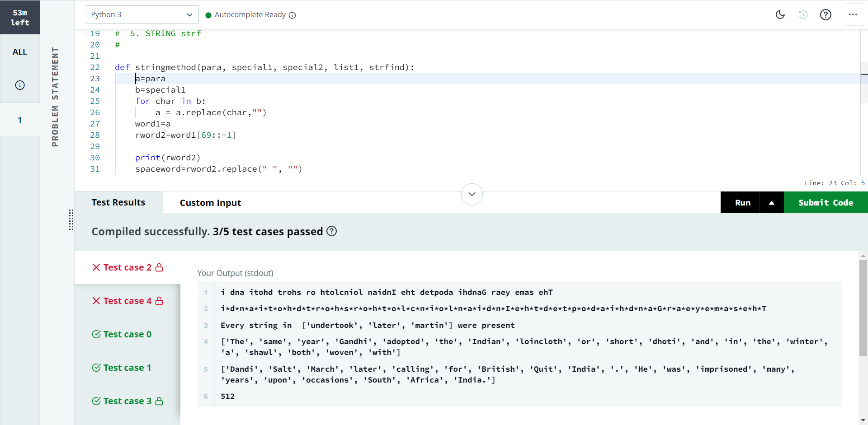This screenshot has width=868, height=425.
Task: Click the lock icon next to Test case 3
Action: (x=159, y=401)
